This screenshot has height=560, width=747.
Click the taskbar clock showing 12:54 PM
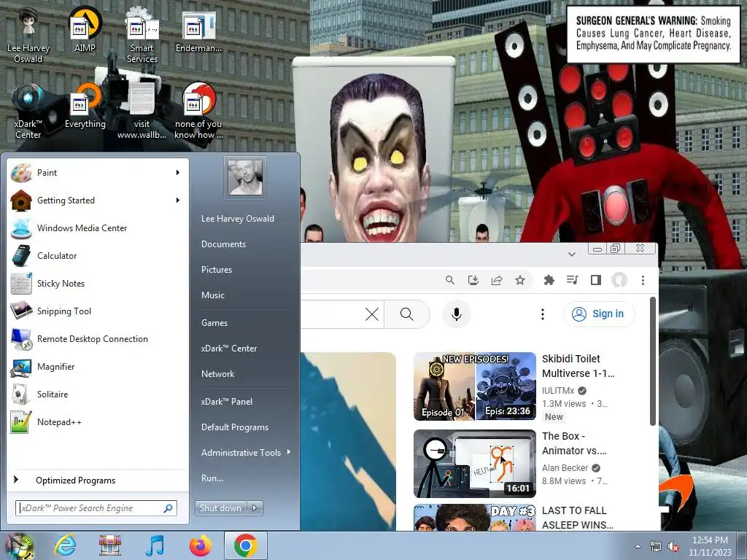point(710,546)
